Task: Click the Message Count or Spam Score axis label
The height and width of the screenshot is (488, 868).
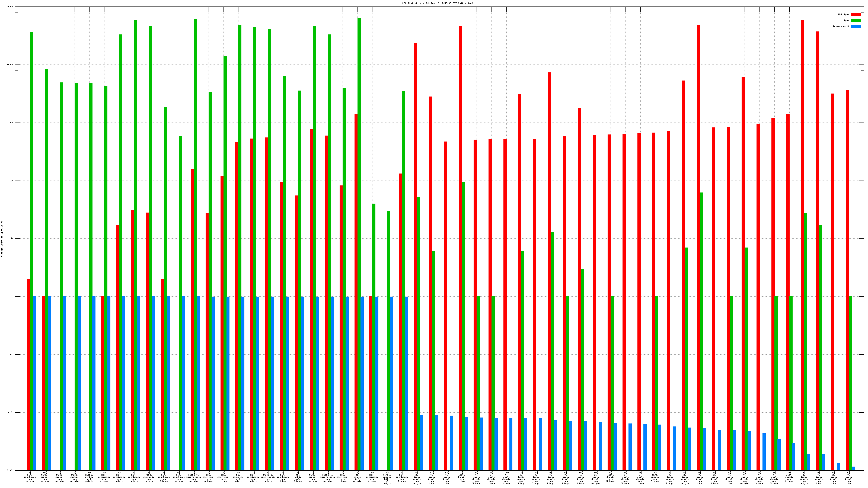Action: pyautogui.click(x=2, y=239)
